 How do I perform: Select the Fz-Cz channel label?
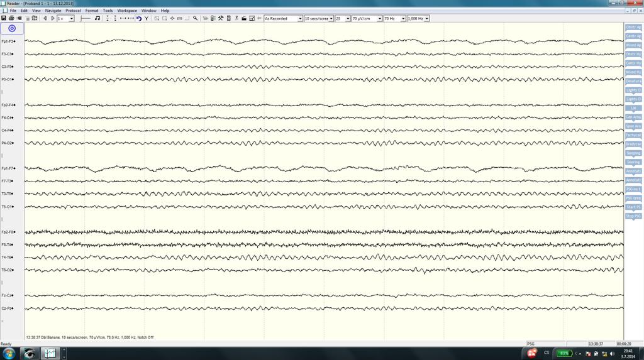point(8,295)
